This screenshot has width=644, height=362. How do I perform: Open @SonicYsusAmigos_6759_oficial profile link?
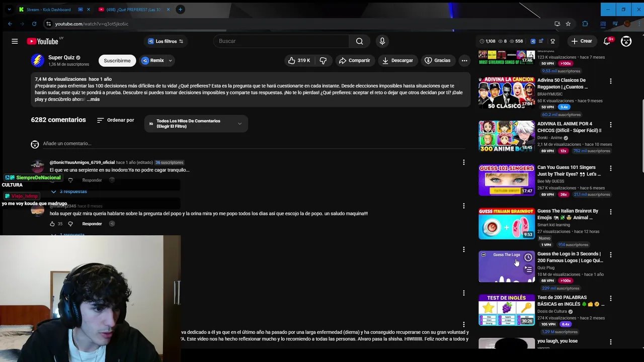point(82,162)
